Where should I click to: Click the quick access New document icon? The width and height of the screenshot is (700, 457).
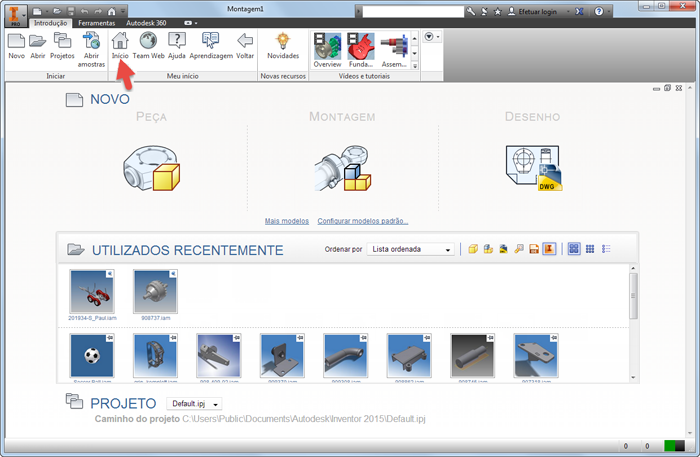point(38,11)
